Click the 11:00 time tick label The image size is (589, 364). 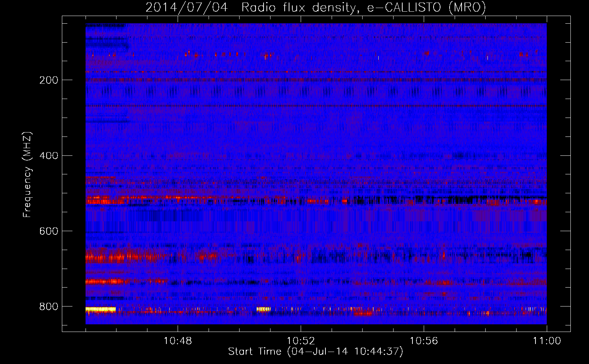[x=547, y=341]
